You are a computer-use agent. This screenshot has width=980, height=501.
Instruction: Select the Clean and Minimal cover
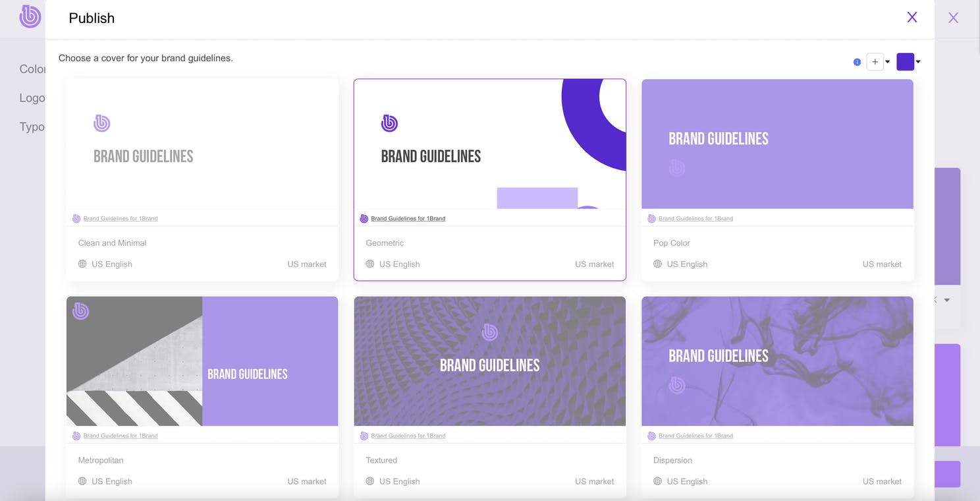pyautogui.click(x=202, y=144)
